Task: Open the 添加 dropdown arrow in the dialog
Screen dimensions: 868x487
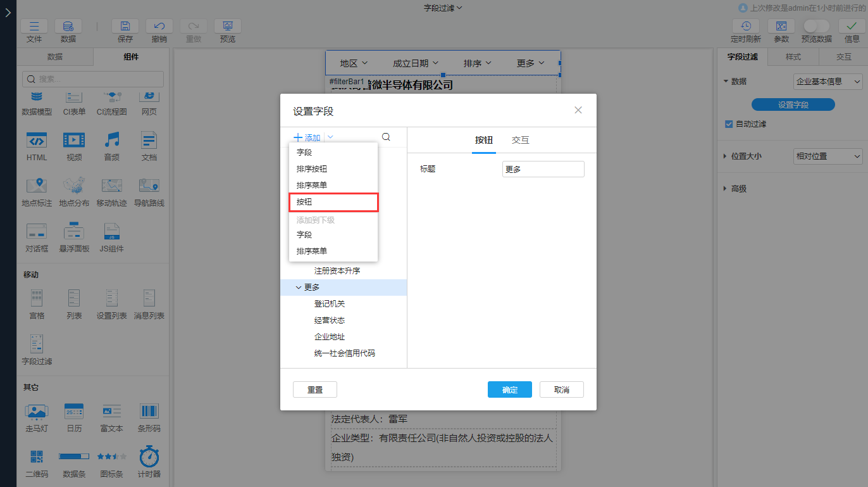Action: pyautogui.click(x=330, y=137)
